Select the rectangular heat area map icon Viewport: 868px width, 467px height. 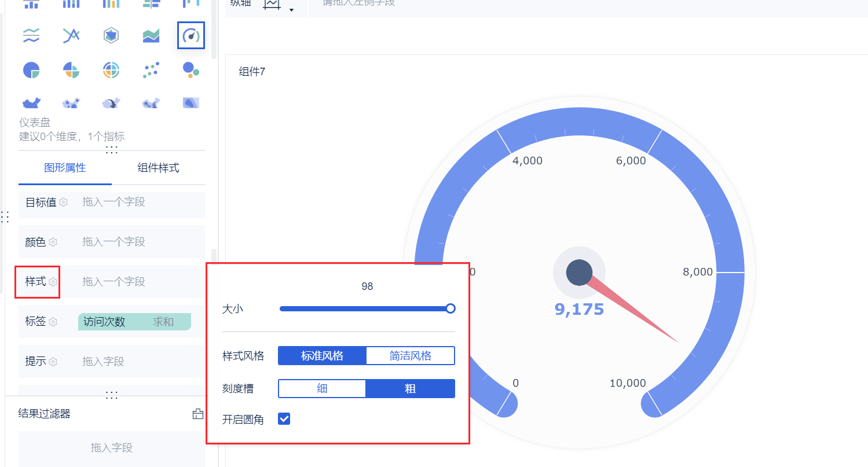[x=191, y=103]
